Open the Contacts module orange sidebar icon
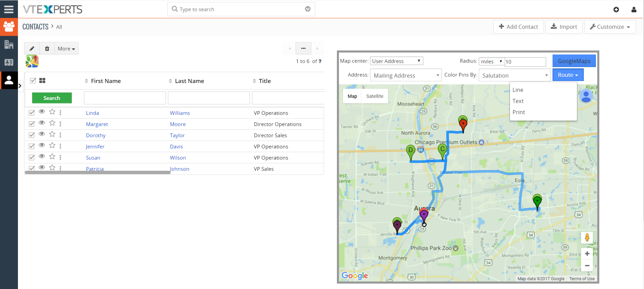This screenshot has height=289, width=644. (x=9, y=27)
